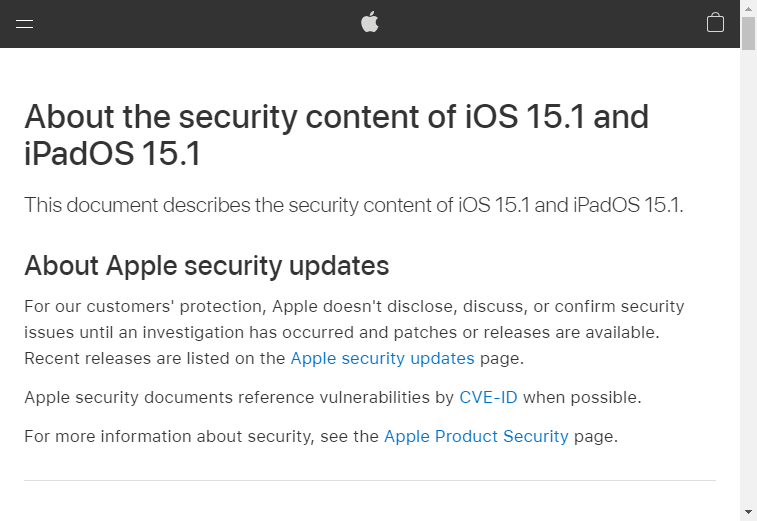Click the vertical scrollbar thumb

pyautogui.click(x=748, y=33)
